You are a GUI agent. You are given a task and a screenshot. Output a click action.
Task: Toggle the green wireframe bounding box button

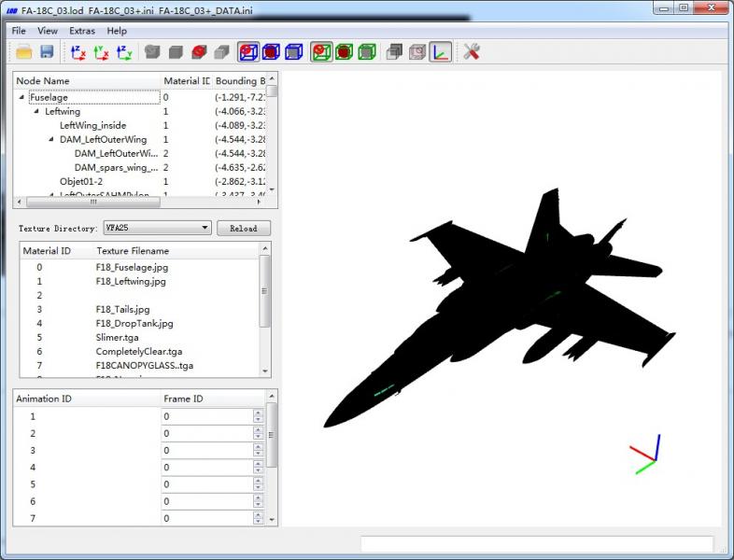(x=321, y=52)
